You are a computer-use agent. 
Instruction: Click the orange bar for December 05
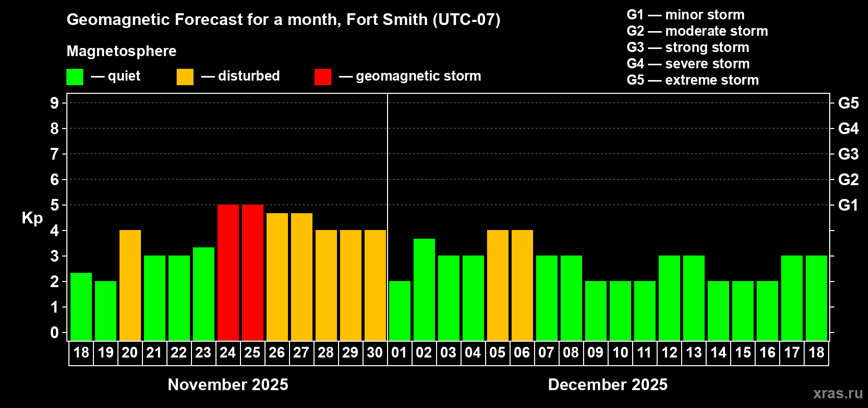498,285
